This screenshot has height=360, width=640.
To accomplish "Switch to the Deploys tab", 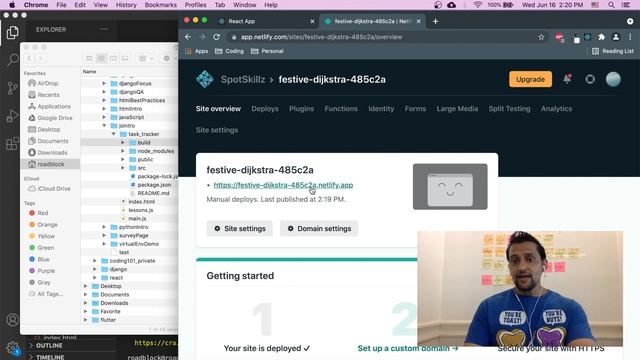I will [x=265, y=109].
